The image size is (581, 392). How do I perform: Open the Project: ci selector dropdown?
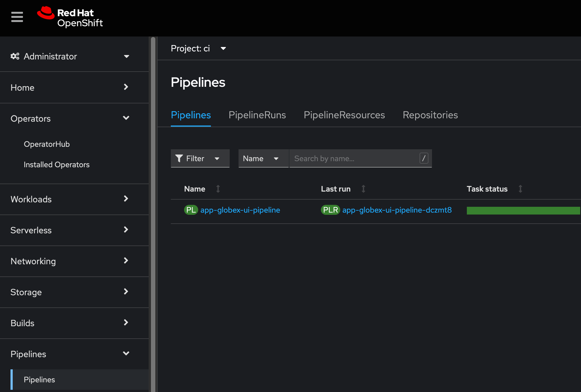(x=198, y=48)
